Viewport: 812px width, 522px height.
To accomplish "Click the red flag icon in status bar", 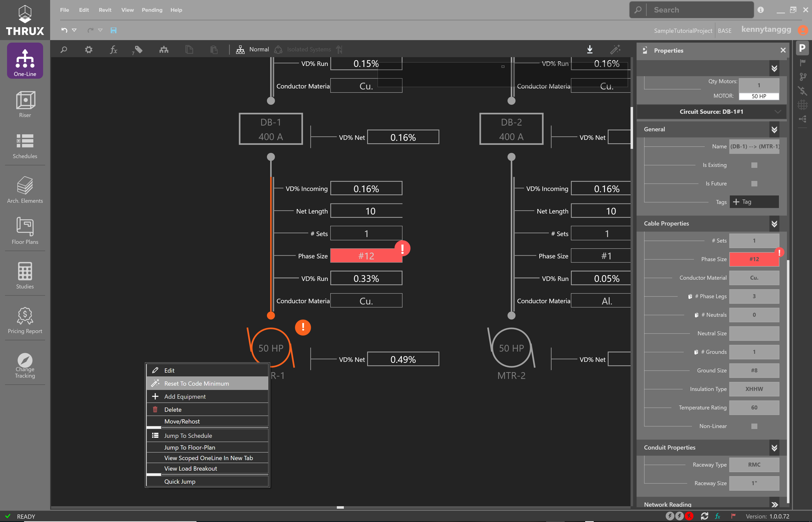I will [x=733, y=516].
